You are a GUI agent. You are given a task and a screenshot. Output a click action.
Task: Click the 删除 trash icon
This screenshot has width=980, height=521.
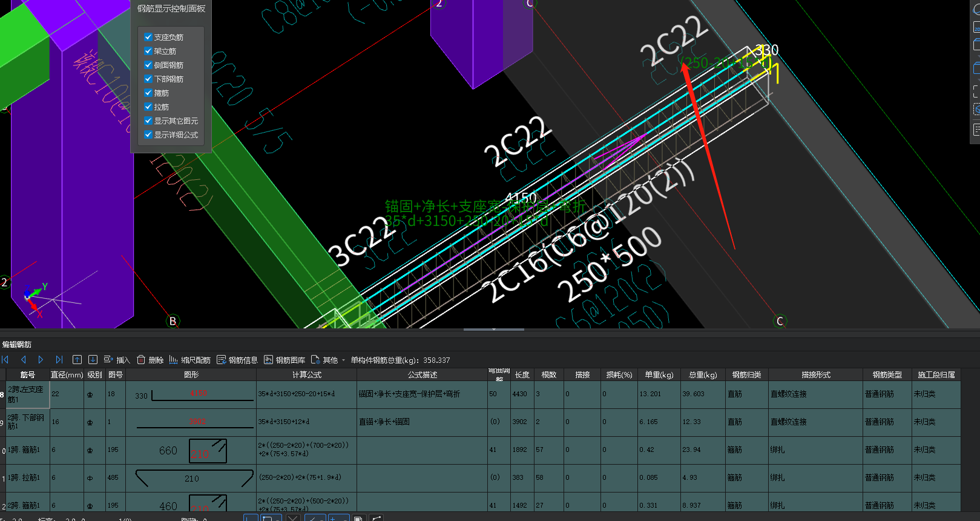141,360
